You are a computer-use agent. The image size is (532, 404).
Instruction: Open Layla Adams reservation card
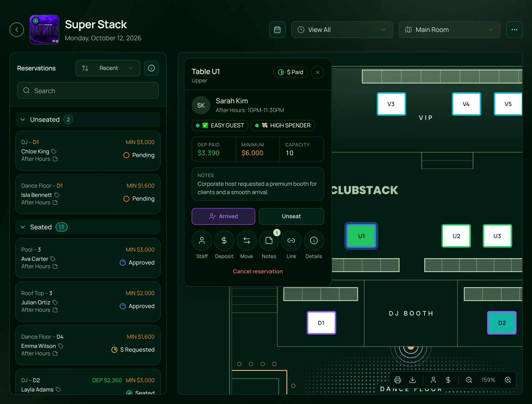(88, 382)
